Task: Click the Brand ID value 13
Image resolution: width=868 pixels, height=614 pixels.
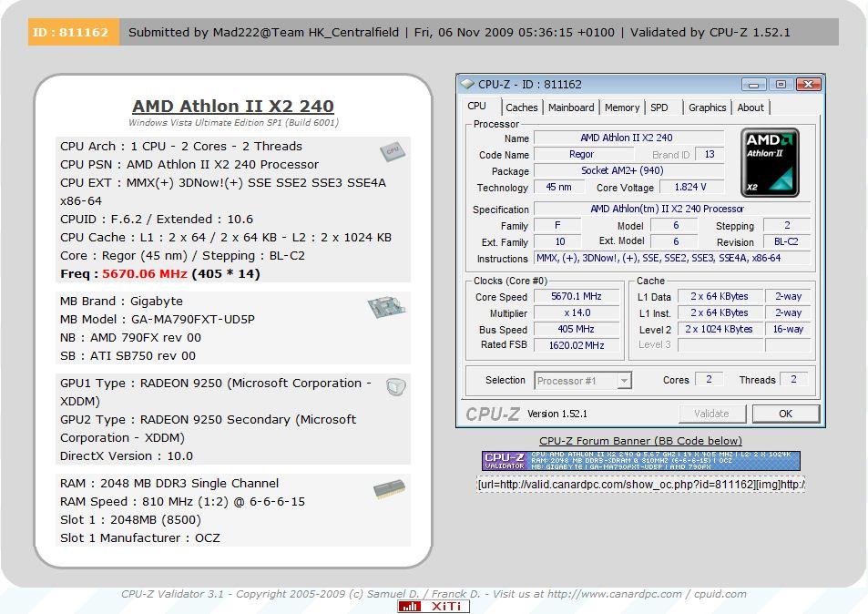Action: click(710, 155)
